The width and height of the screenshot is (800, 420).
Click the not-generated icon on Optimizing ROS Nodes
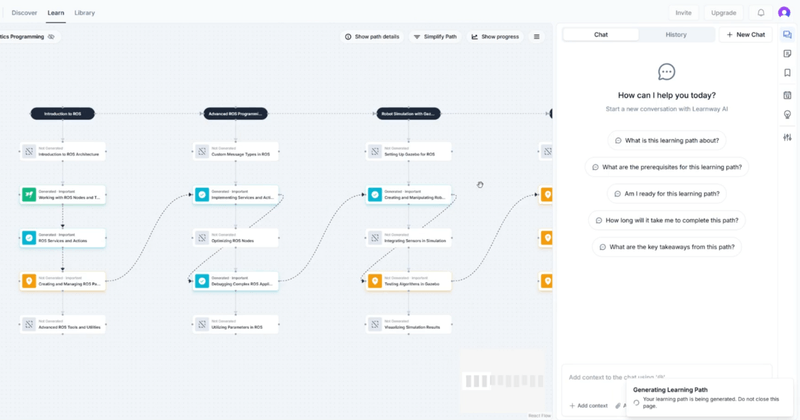coord(202,238)
